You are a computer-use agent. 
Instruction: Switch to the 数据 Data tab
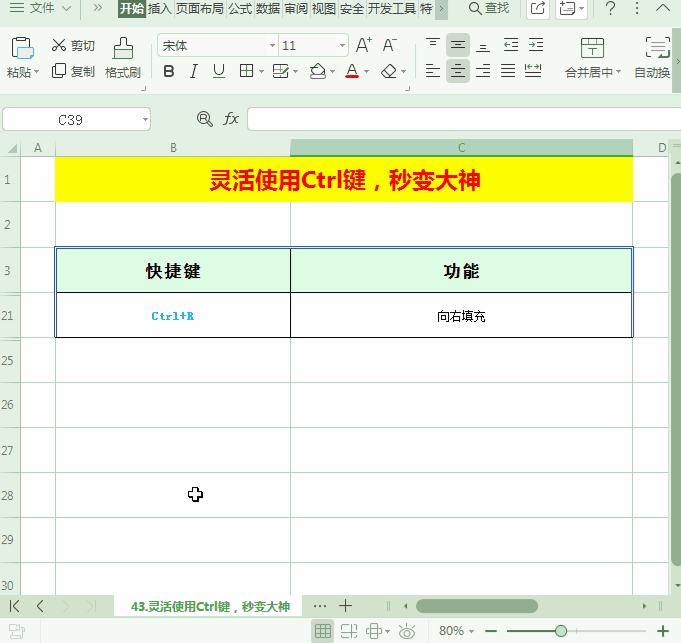click(268, 9)
